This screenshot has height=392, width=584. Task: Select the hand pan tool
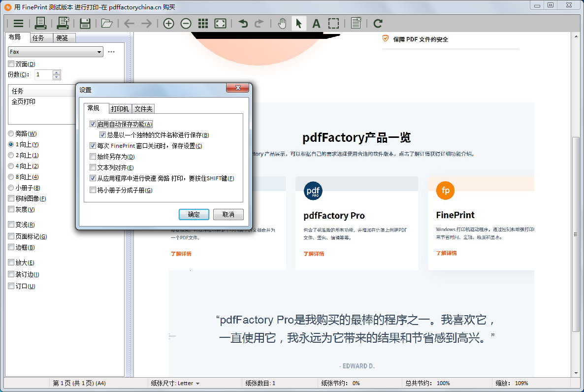(282, 24)
